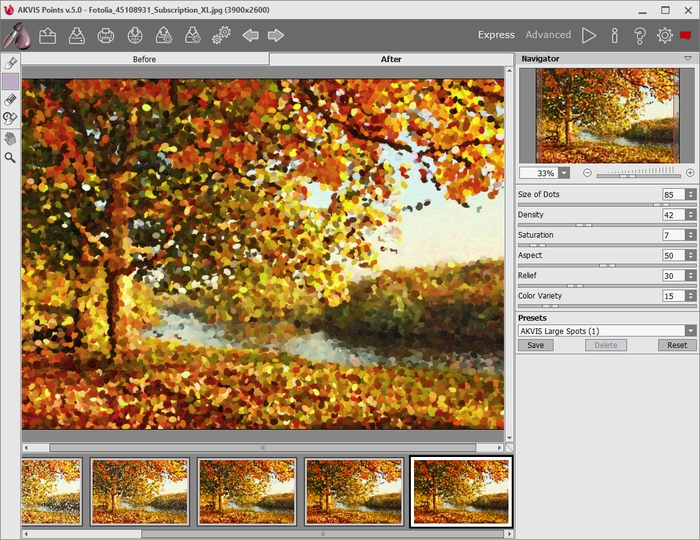Click the Open image icon
The image size is (700, 540).
click(47, 35)
